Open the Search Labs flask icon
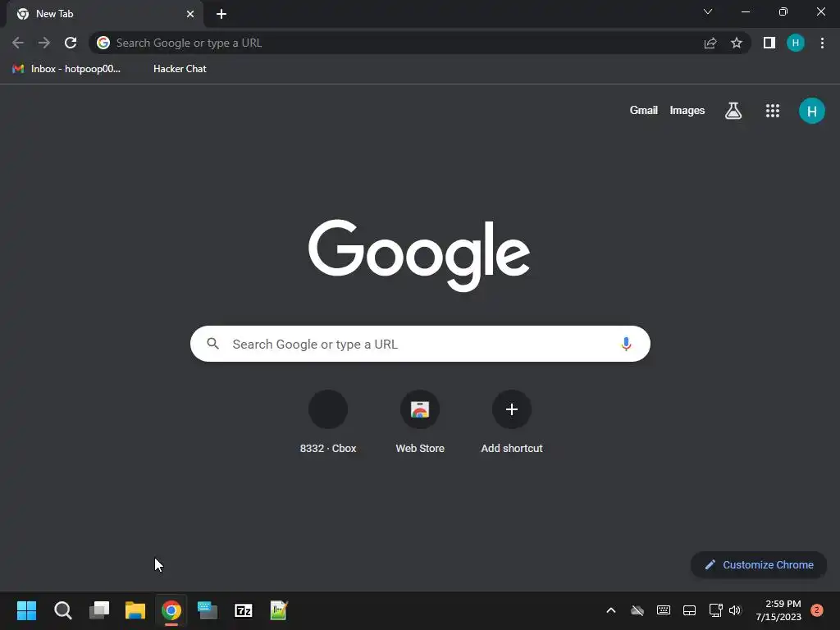 pyautogui.click(x=733, y=111)
